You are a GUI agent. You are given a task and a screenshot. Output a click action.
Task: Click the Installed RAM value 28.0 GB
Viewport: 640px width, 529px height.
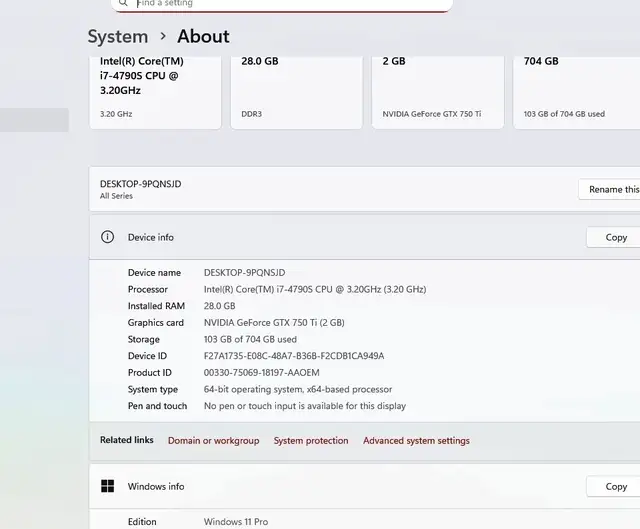(x=220, y=306)
